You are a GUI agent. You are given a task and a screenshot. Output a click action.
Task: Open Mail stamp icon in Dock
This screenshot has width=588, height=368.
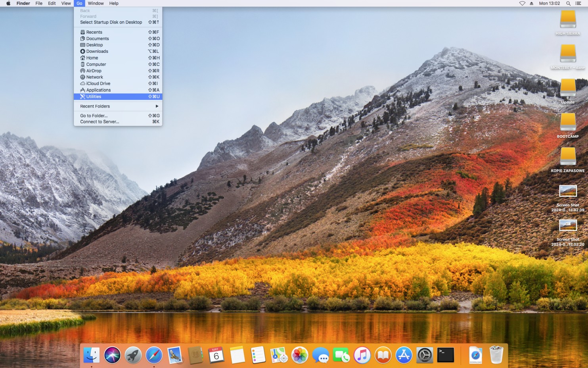[x=175, y=355]
